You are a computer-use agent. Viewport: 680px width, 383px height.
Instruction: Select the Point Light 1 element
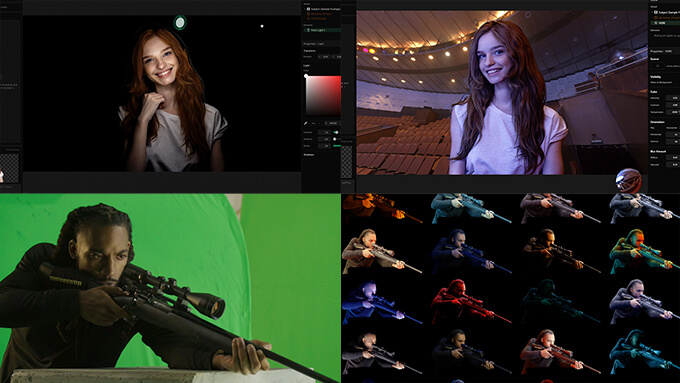[x=322, y=30]
